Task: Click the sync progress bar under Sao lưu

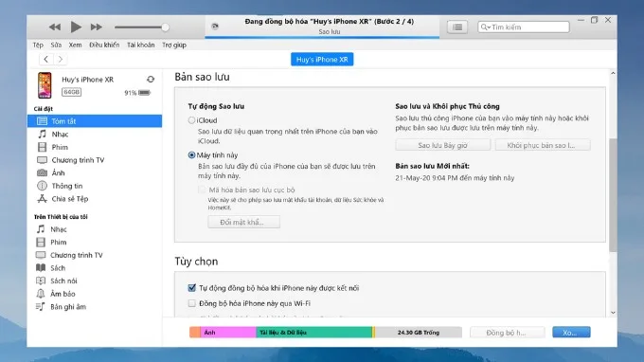Action: pyautogui.click(x=322, y=37)
